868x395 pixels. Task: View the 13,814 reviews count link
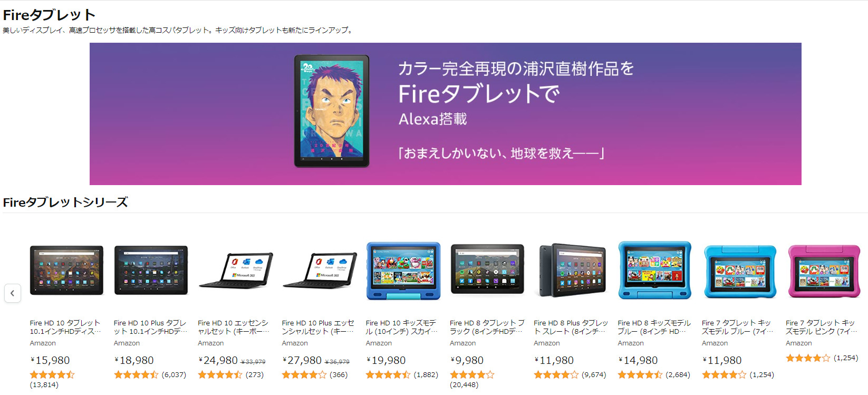[x=44, y=385]
